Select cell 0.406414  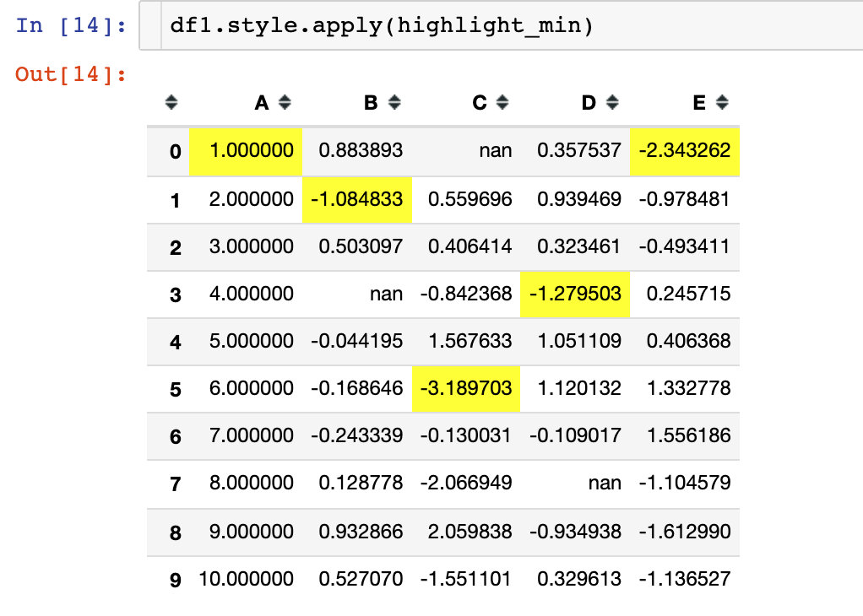465,247
